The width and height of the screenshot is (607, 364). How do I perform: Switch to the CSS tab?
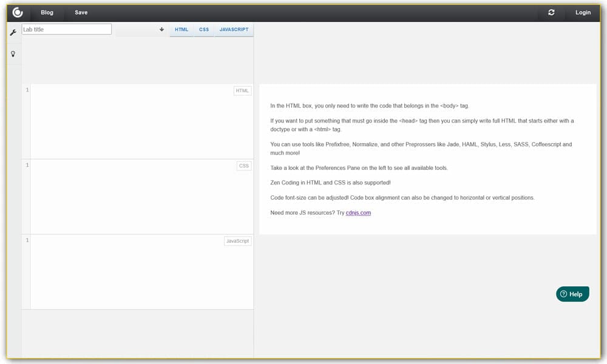(204, 29)
